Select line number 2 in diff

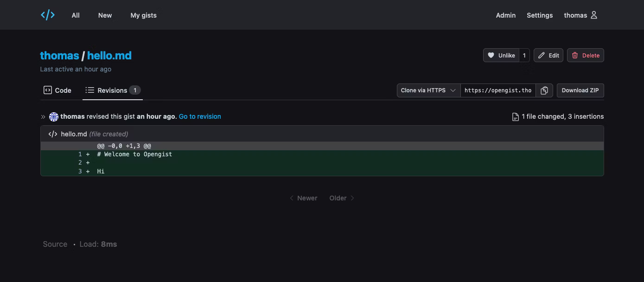pyautogui.click(x=80, y=163)
